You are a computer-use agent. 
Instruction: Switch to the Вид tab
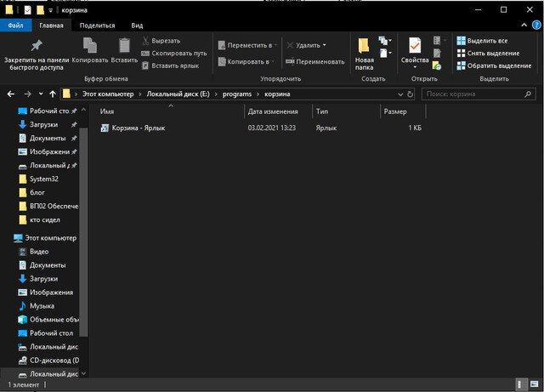click(137, 26)
